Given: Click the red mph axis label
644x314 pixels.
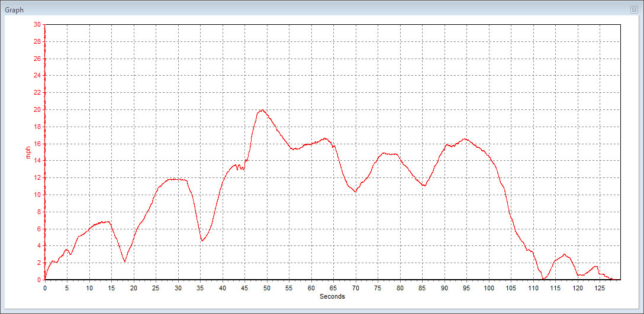Looking at the screenshot, I should pyautogui.click(x=27, y=153).
